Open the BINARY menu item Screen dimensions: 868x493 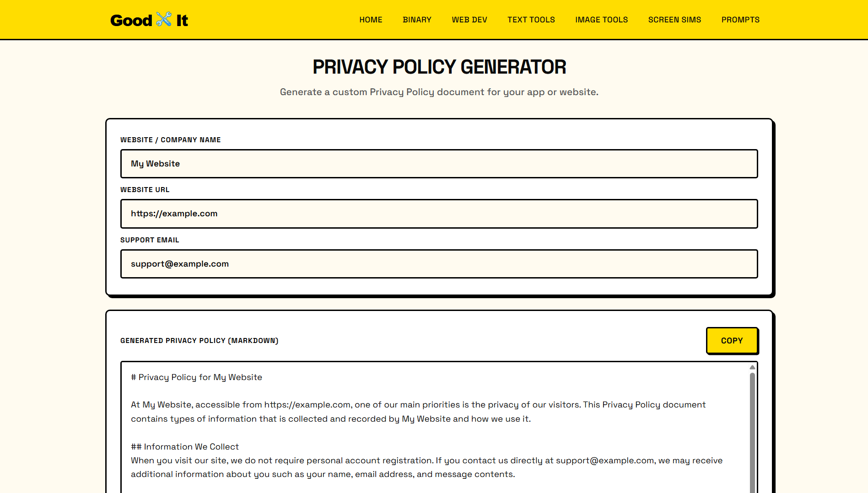pyautogui.click(x=417, y=20)
